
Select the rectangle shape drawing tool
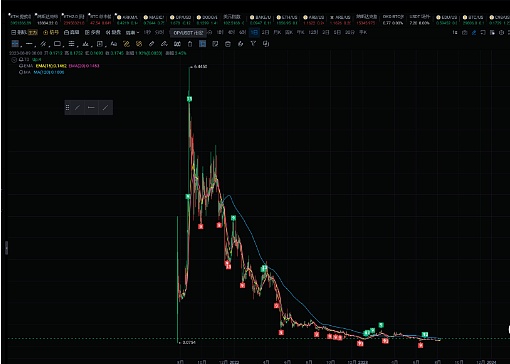pyautogui.click(x=57, y=44)
